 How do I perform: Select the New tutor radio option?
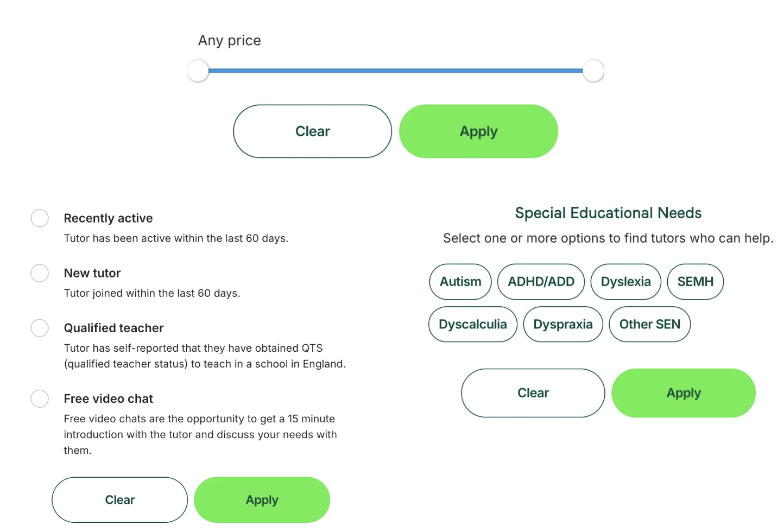[x=40, y=273]
